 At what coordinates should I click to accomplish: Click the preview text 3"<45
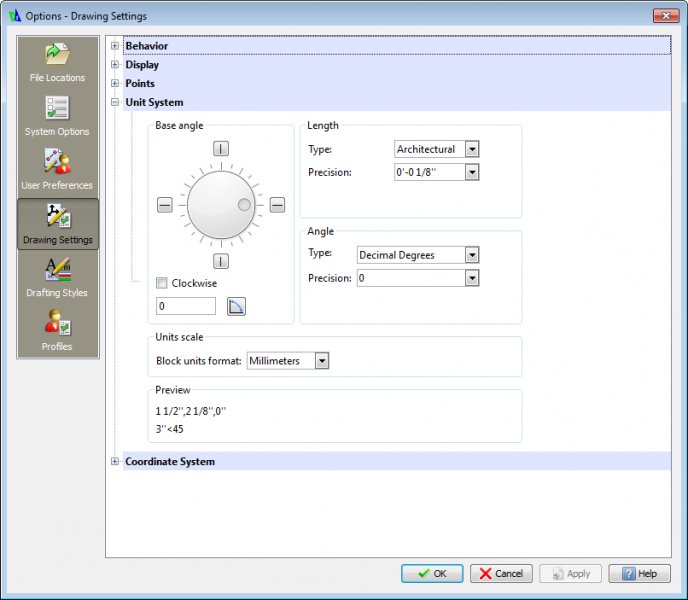(x=169, y=429)
